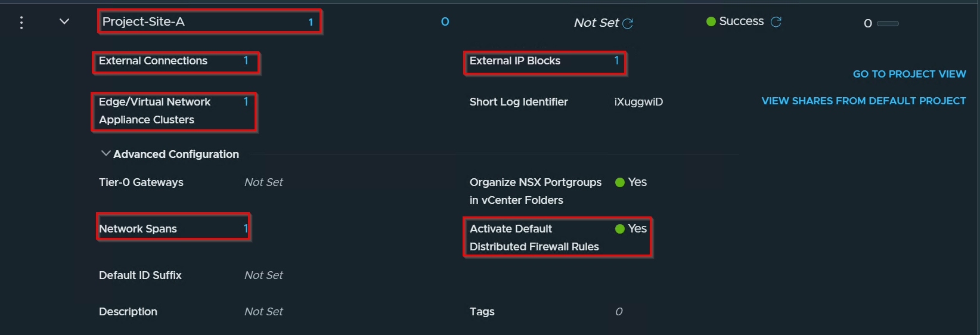Click the Network Spans count 1
Viewport: 980px width, 335px height.
pyautogui.click(x=245, y=228)
